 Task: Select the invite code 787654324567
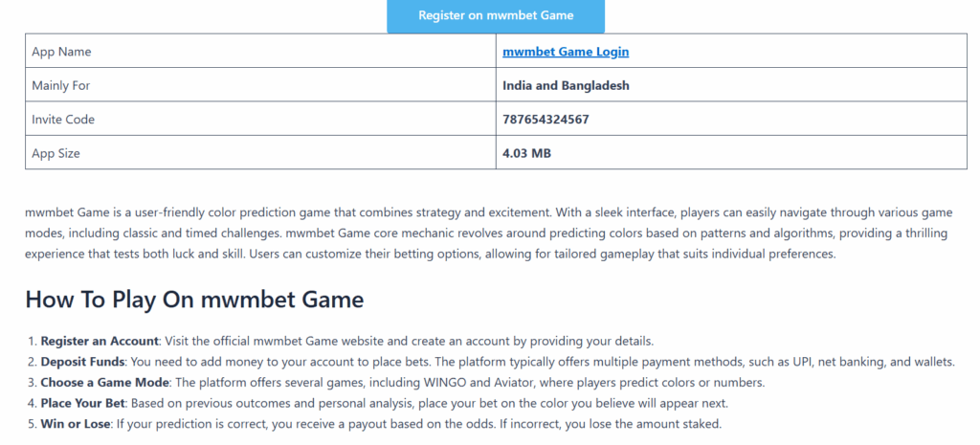pyautogui.click(x=546, y=120)
